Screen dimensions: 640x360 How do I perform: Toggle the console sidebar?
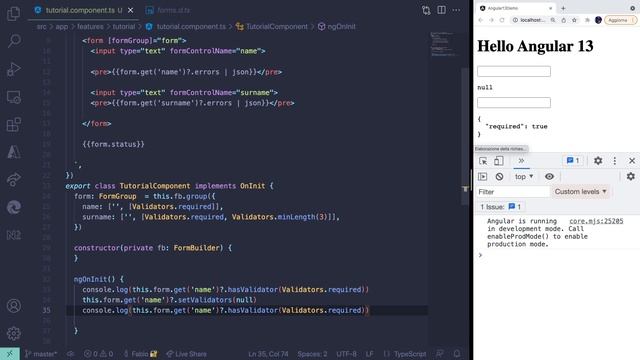(x=483, y=177)
